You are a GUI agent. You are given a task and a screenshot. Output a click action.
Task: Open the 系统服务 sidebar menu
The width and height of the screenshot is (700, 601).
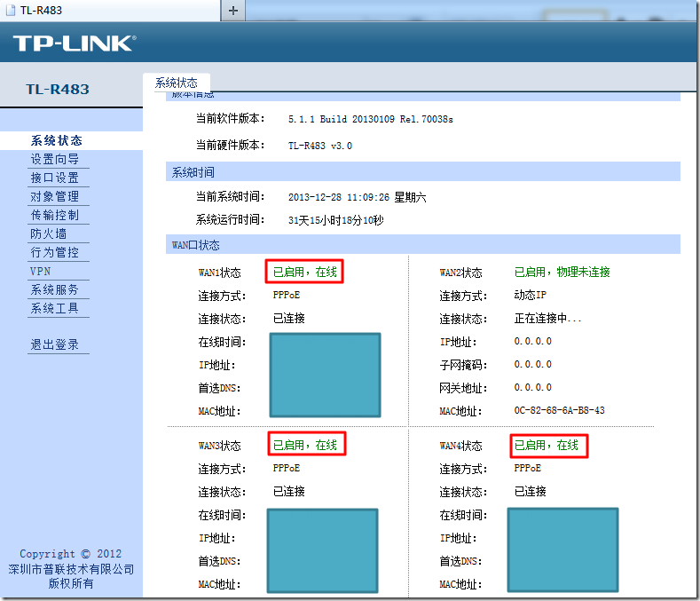click(54, 289)
